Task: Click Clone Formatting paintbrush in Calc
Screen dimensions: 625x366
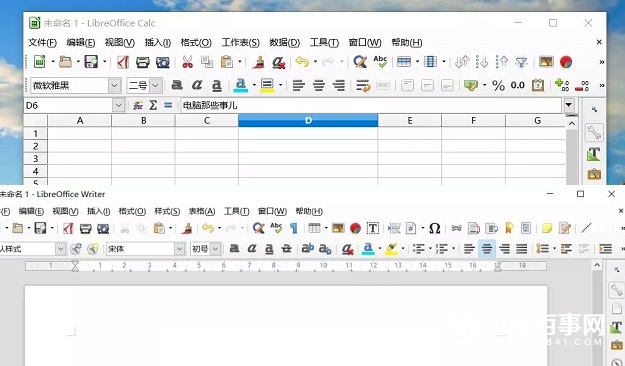Action: coord(259,62)
